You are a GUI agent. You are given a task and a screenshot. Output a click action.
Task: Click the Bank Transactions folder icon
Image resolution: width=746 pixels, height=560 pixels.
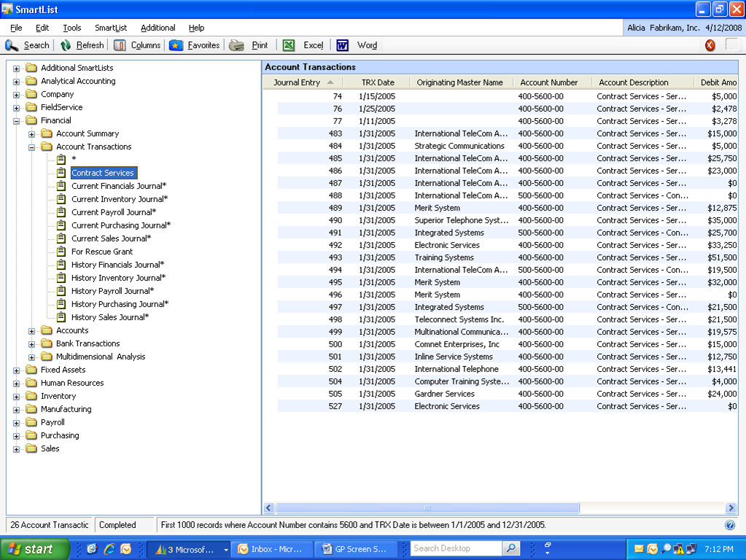[x=47, y=343]
